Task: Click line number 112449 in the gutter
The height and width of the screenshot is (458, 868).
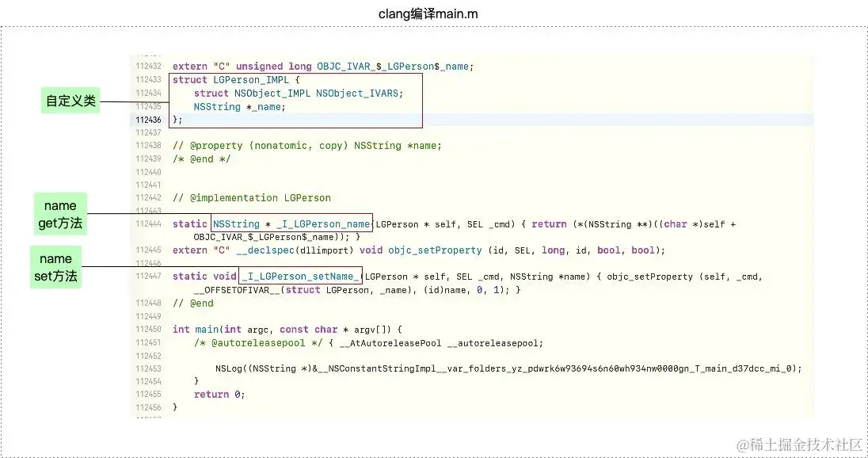Action: (x=148, y=316)
